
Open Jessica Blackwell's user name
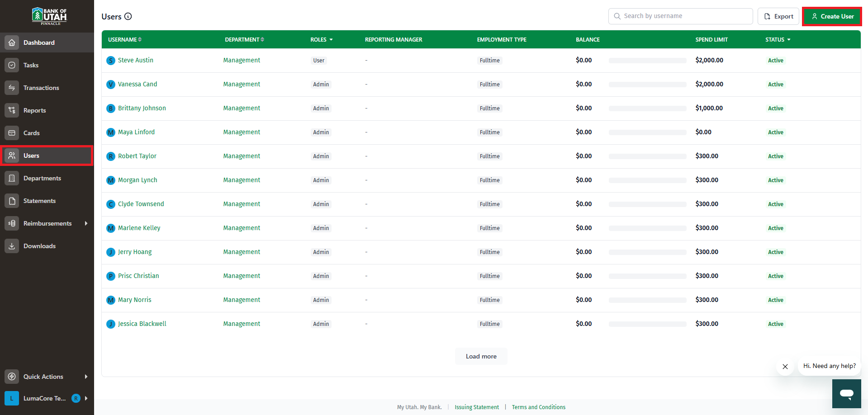142,324
